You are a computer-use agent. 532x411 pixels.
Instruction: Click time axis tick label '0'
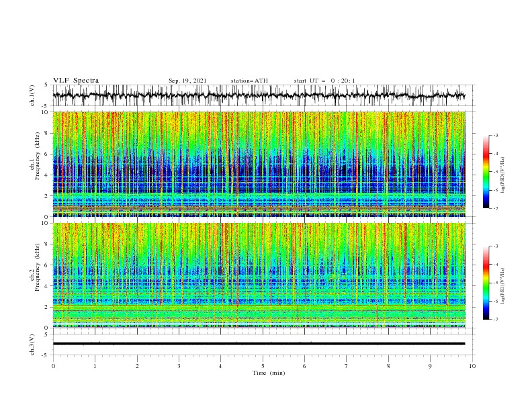click(x=53, y=366)
